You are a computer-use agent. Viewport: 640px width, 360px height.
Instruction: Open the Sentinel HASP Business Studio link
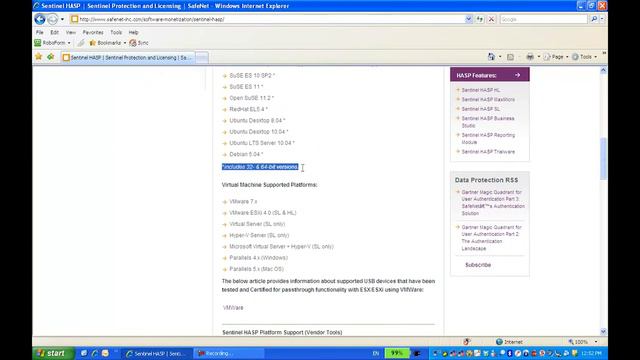pyautogui.click(x=488, y=122)
